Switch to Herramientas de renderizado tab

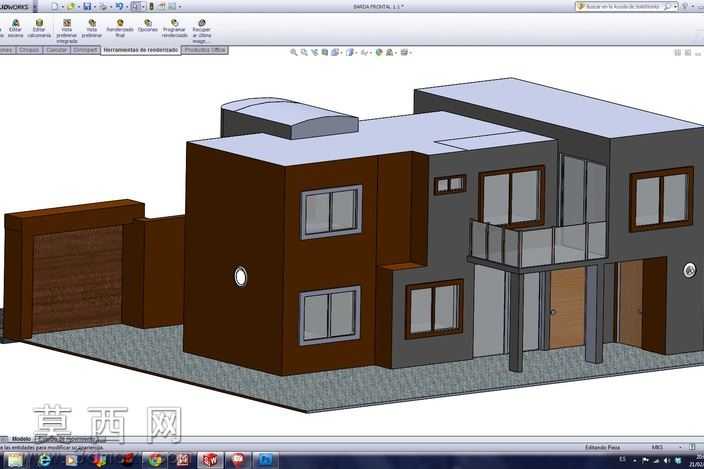(x=141, y=50)
